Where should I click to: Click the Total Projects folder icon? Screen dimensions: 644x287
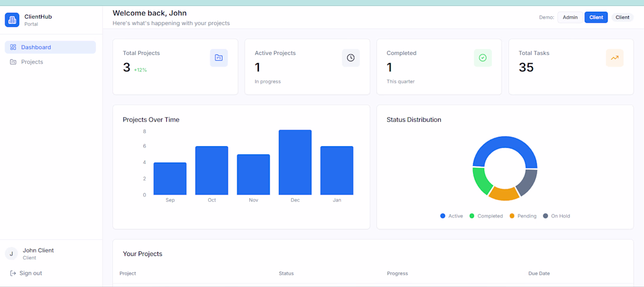219,58
